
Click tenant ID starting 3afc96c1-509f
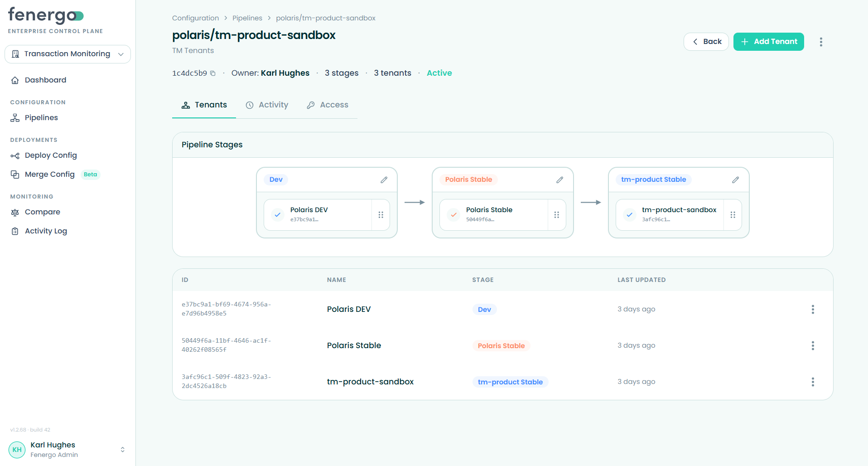tap(227, 382)
